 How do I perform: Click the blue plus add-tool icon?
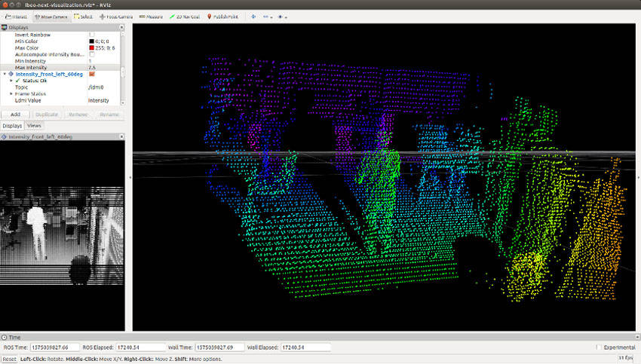(x=253, y=17)
